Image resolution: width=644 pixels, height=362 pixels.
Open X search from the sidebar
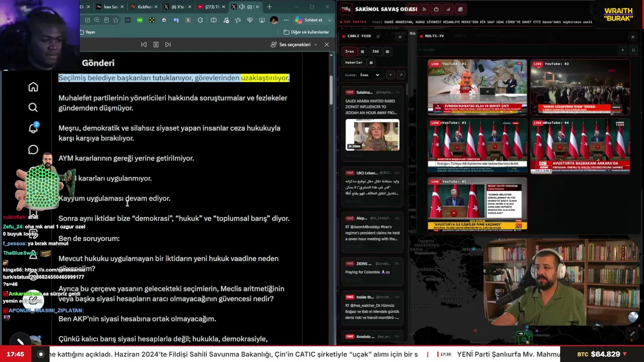pyautogui.click(x=33, y=108)
